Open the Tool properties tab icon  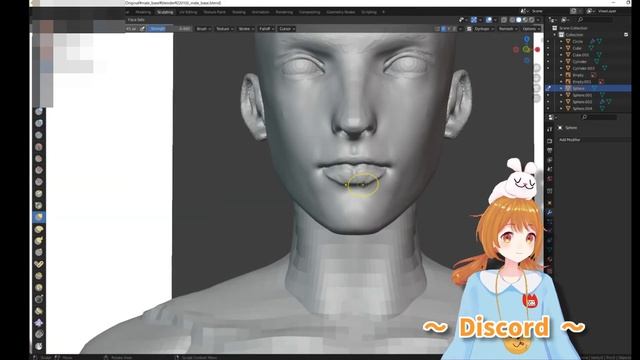coord(550,129)
